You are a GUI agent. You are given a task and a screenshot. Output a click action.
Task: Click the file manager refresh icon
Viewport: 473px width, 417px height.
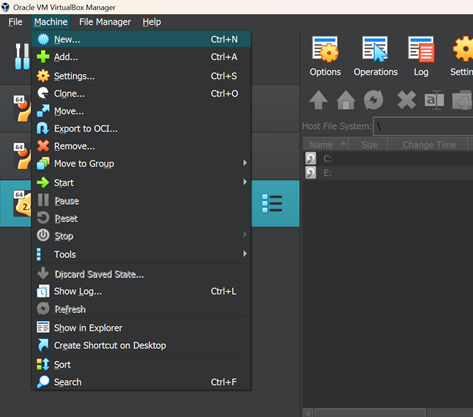pos(373,100)
